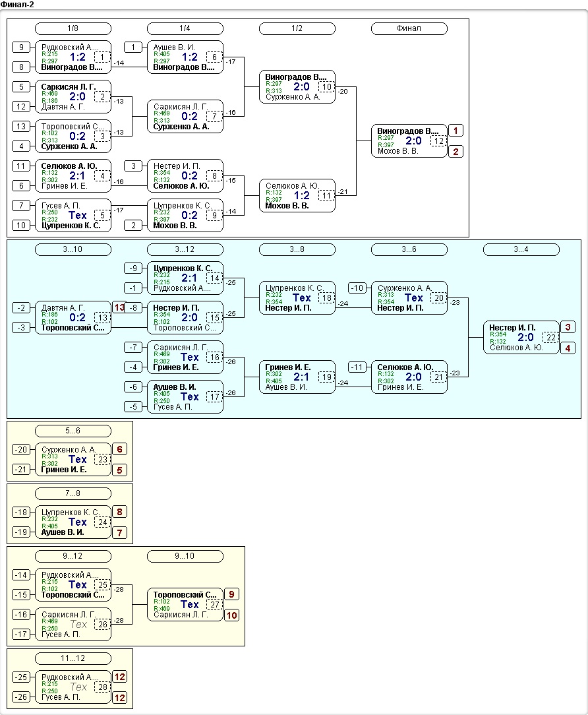Click place badge 5 next to Гринев И. Е.
Image resolution: width=588 pixels, height=715 pixels.
coord(119,470)
